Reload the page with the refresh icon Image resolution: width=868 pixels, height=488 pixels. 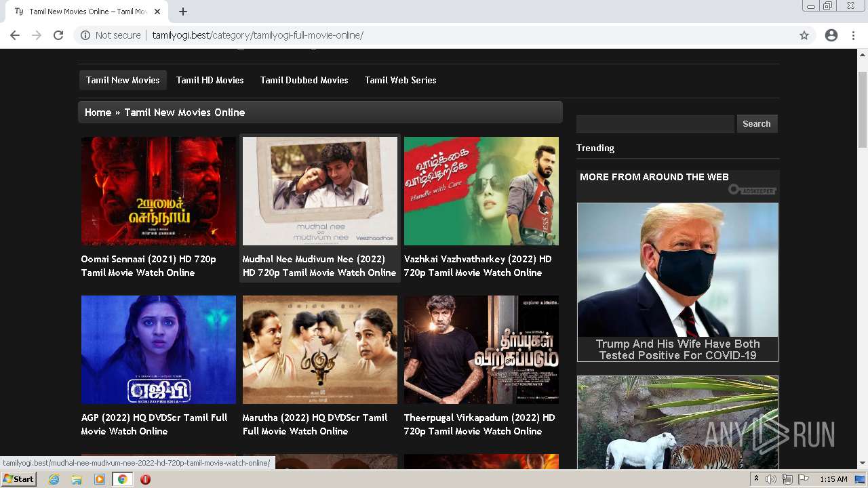58,35
